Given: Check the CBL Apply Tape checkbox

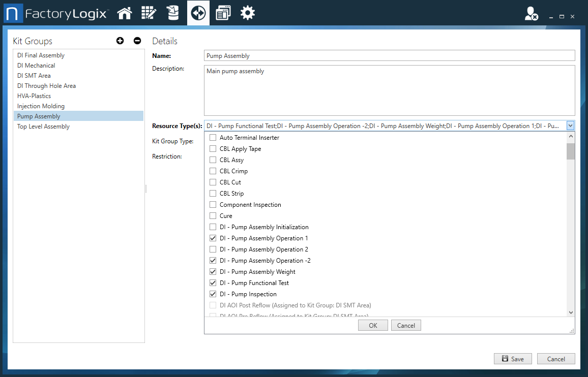Looking at the screenshot, I should click(213, 149).
